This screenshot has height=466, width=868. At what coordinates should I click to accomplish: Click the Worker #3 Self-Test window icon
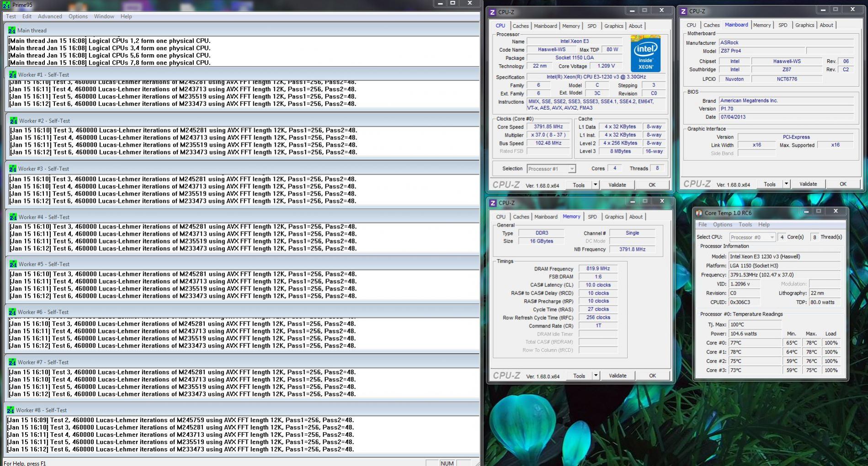pyautogui.click(x=13, y=169)
